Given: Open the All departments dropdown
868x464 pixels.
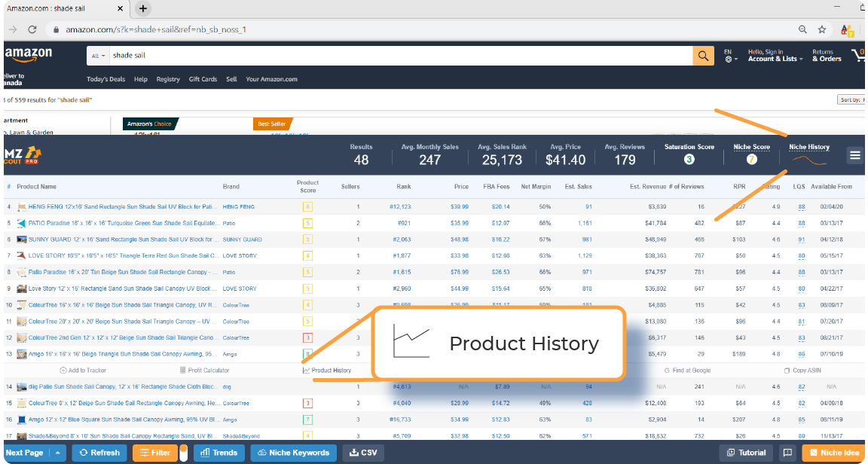Looking at the screenshot, I should [97, 56].
